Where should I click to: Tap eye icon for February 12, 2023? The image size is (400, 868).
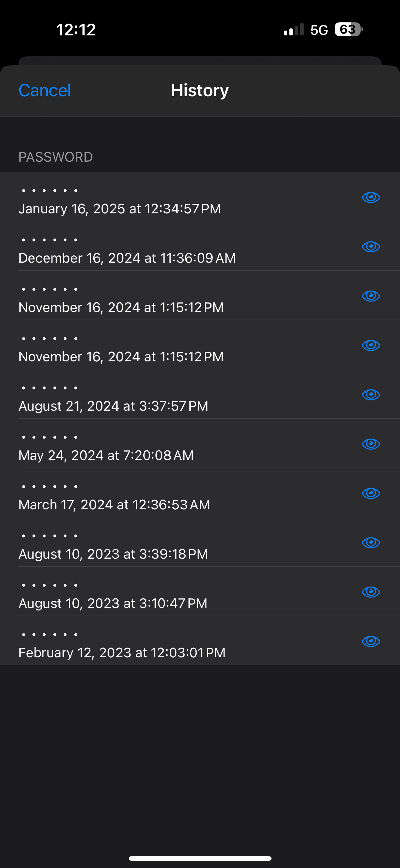(371, 641)
